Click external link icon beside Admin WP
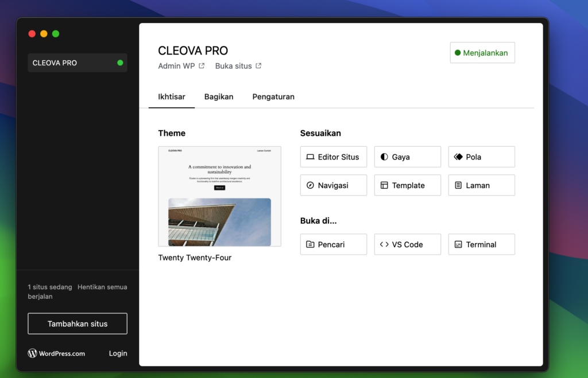The height and width of the screenshot is (378, 588). [202, 66]
